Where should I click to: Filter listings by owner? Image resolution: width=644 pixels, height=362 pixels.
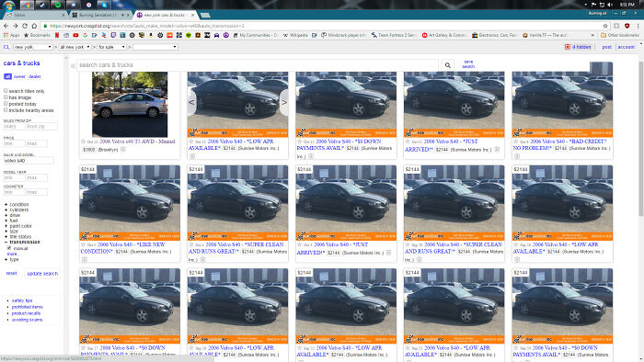(19, 76)
